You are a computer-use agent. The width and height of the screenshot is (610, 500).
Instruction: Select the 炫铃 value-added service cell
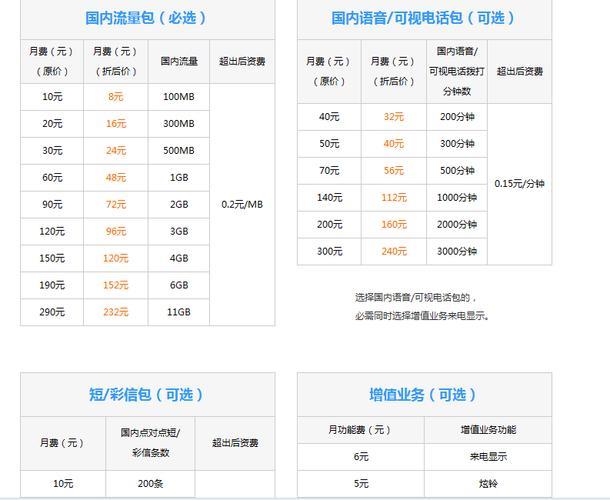click(x=488, y=483)
